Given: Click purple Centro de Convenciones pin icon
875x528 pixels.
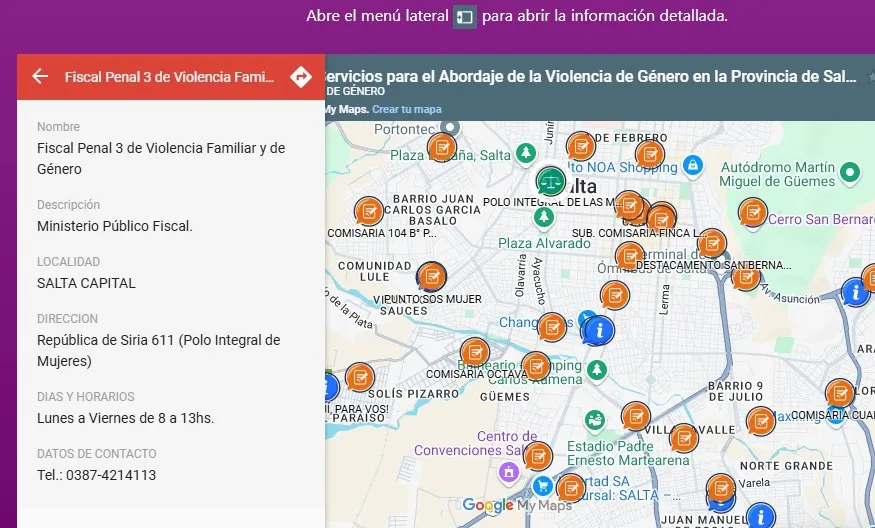Looking at the screenshot, I should click(508, 473).
